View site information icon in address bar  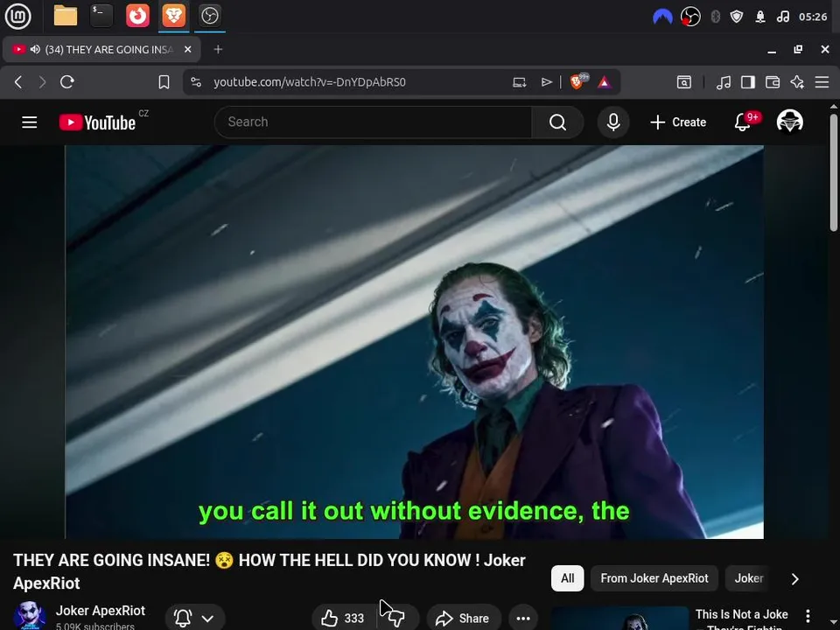coord(196,82)
